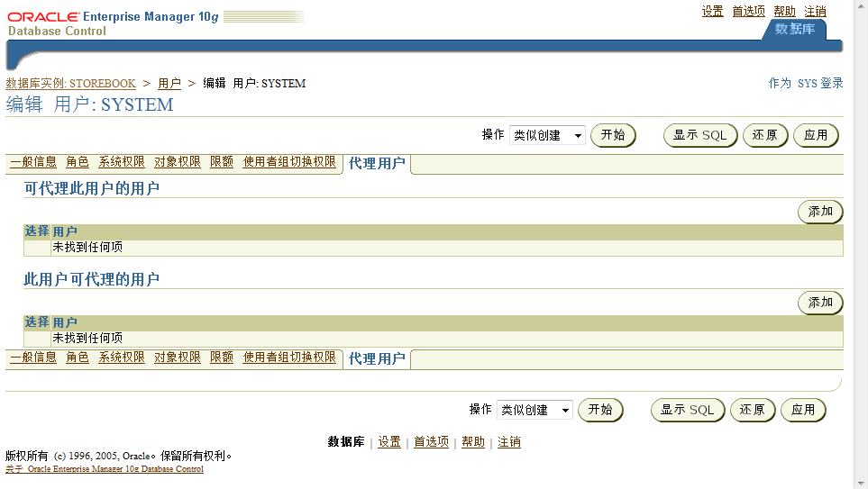This screenshot has width=868, height=489.
Task: Switch to bottom 系统权限 tab
Action: (122, 357)
